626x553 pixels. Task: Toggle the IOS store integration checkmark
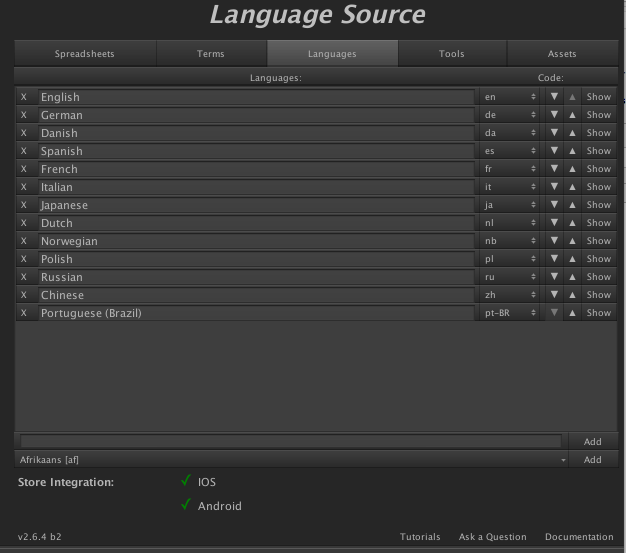[186, 481]
